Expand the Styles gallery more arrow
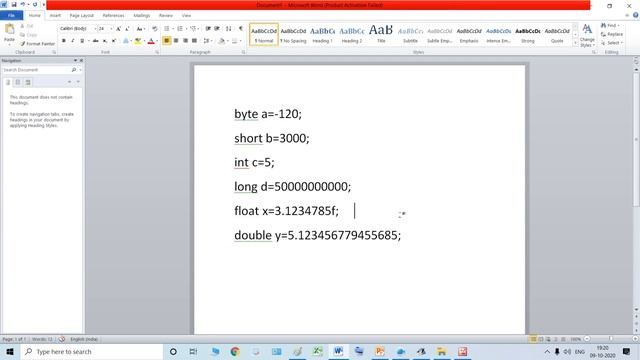The width and height of the screenshot is (640, 360). pyautogui.click(x=575, y=43)
